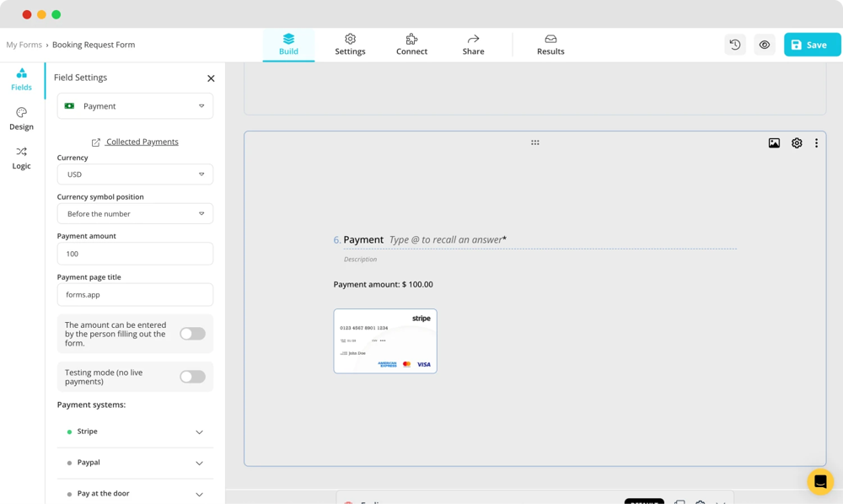Image resolution: width=843 pixels, height=504 pixels.
Task: Preview the form with eye icon
Action: coord(765,45)
